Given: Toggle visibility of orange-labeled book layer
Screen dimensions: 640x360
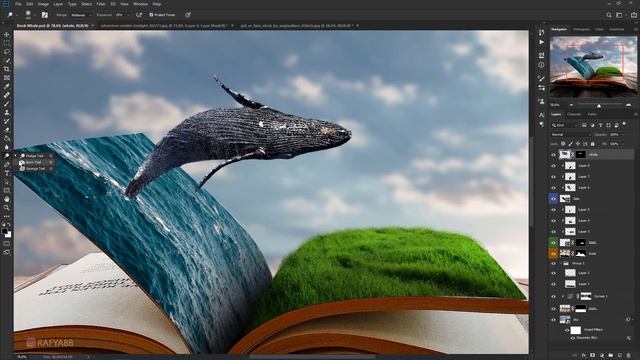Looking at the screenshot, I should pyautogui.click(x=553, y=253).
